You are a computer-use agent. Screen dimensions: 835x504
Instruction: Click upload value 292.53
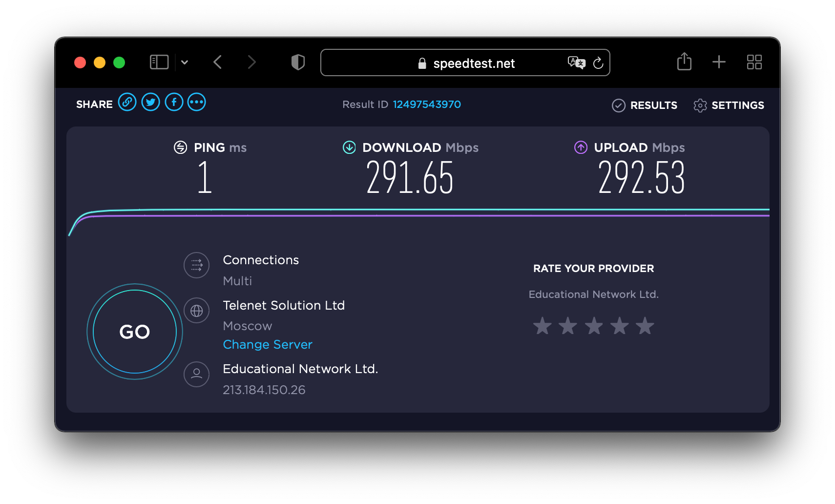tap(641, 178)
